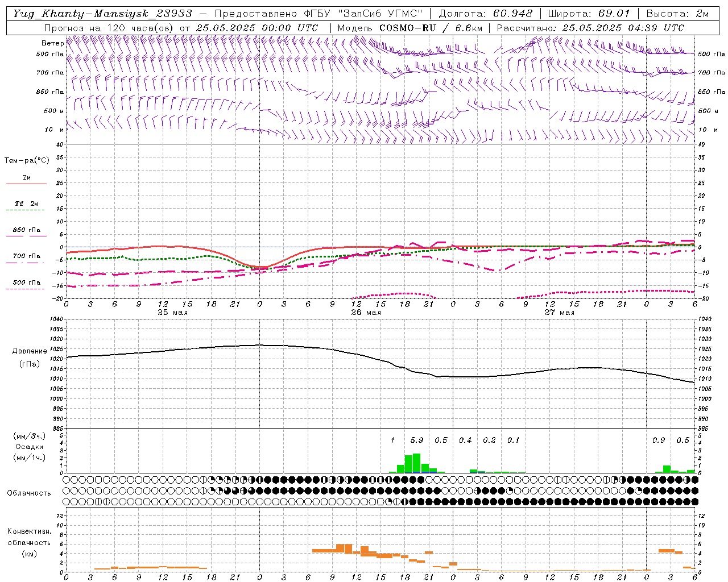Image resolution: width=728 pixels, height=582 pixels.
Task: Click the 700 гПа temperature legend entry
Action: tap(27, 256)
